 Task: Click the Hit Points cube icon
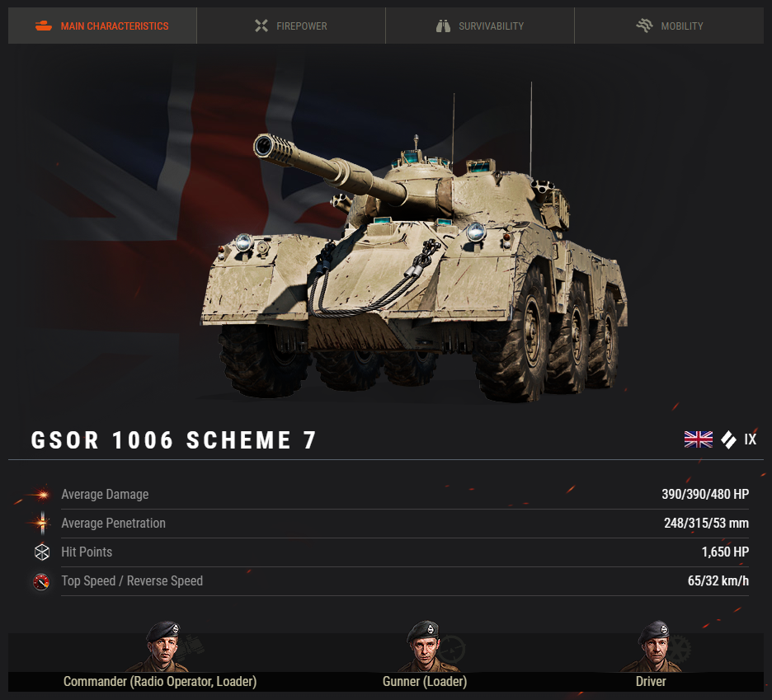[42, 552]
